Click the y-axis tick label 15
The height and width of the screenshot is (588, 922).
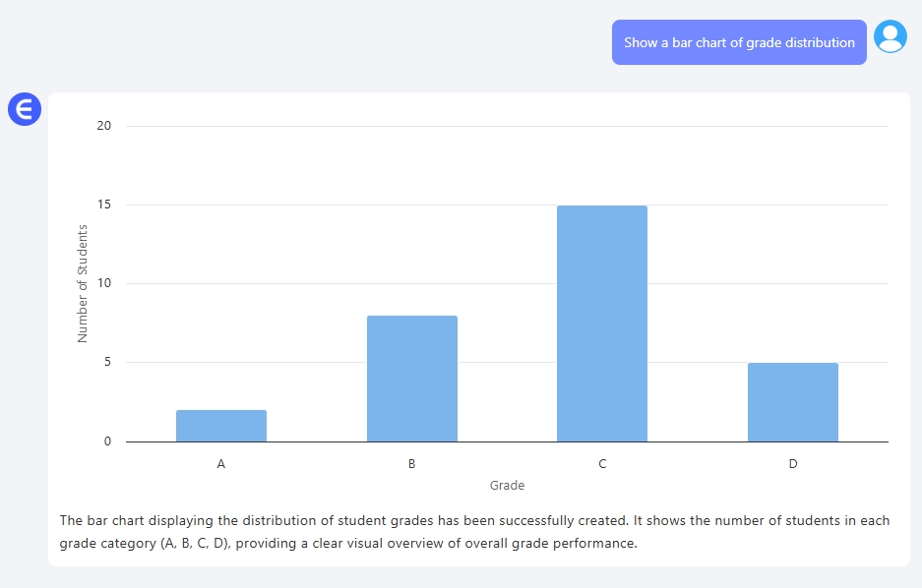pyautogui.click(x=104, y=205)
